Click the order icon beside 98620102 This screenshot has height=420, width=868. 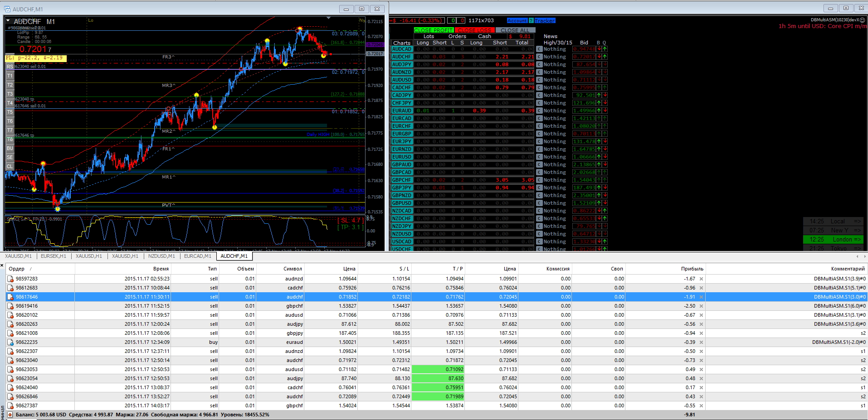pos(10,315)
